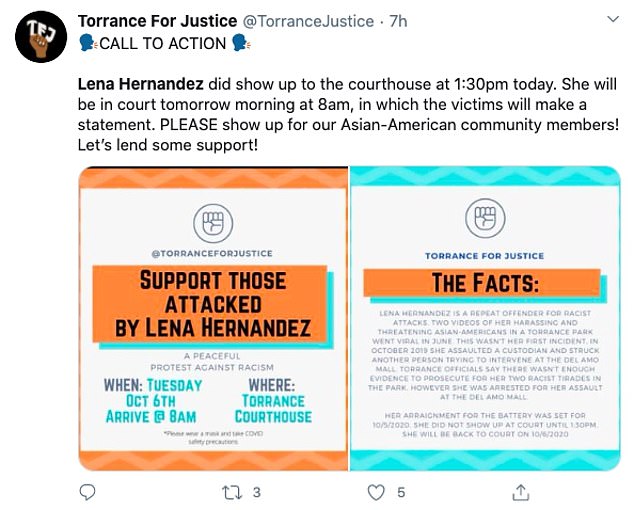Click the like count of 5

tap(401, 492)
